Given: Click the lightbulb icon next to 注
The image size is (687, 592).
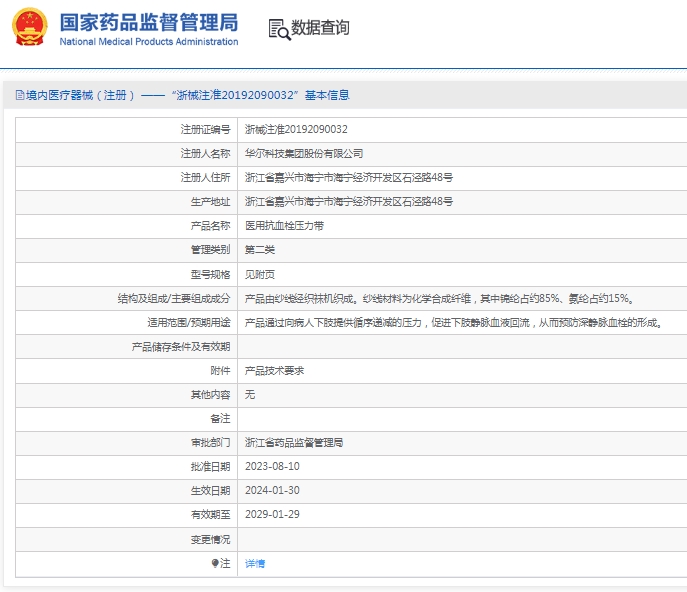Looking at the screenshot, I should coord(215,563).
